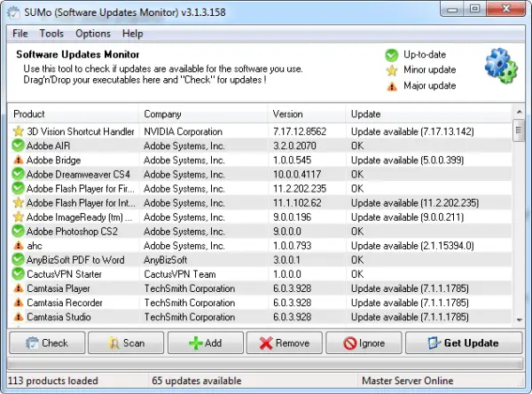Viewport: 532px width, 394px height.
Task: Click OK status in the Adobe AIR row
Action: (x=357, y=146)
